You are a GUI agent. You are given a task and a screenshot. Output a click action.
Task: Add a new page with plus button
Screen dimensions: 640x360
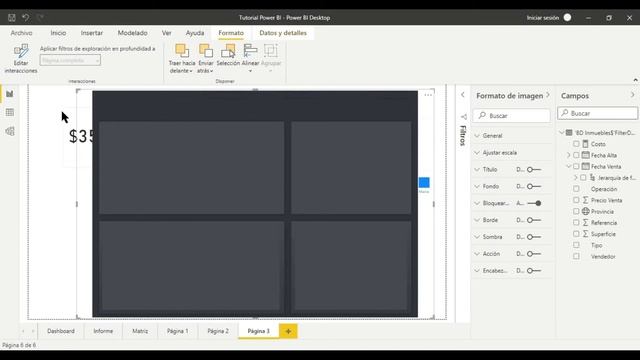[288, 331]
